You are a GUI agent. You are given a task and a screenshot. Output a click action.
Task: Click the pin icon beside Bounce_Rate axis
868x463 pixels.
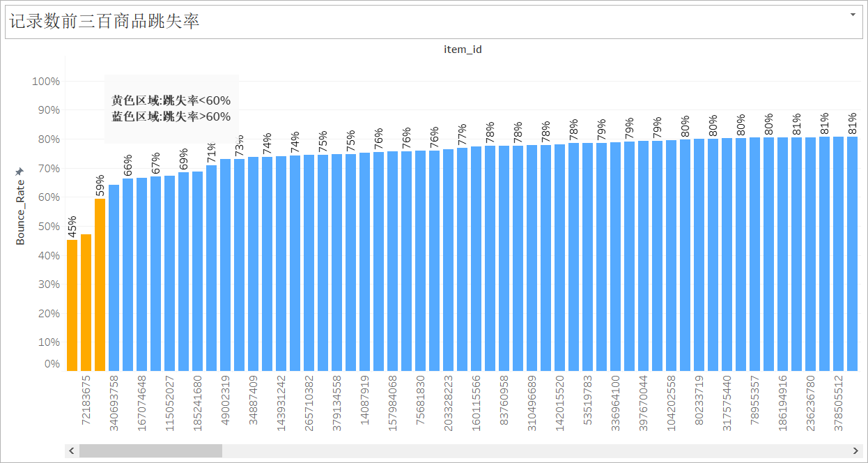20,171
